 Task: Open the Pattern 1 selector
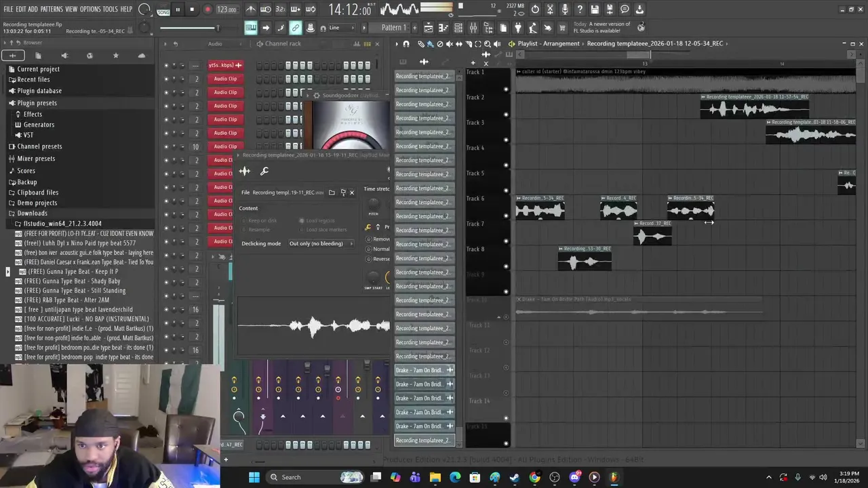point(394,28)
